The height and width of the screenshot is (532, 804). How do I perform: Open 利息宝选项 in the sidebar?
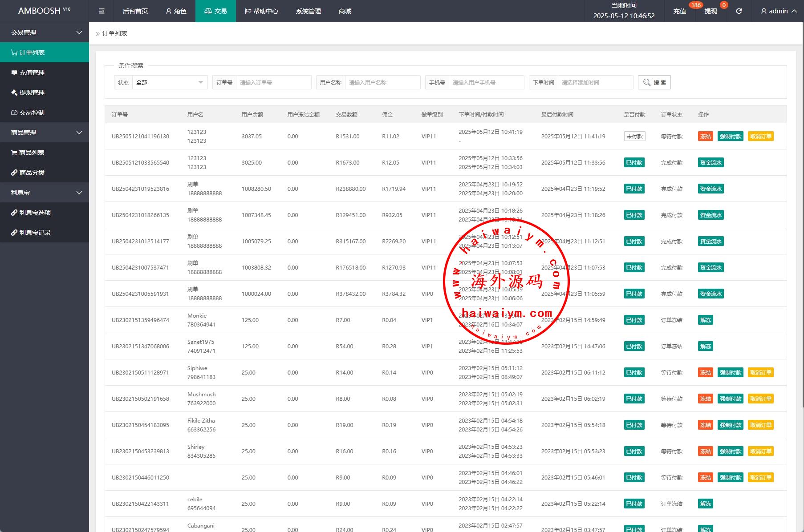pos(35,213)
